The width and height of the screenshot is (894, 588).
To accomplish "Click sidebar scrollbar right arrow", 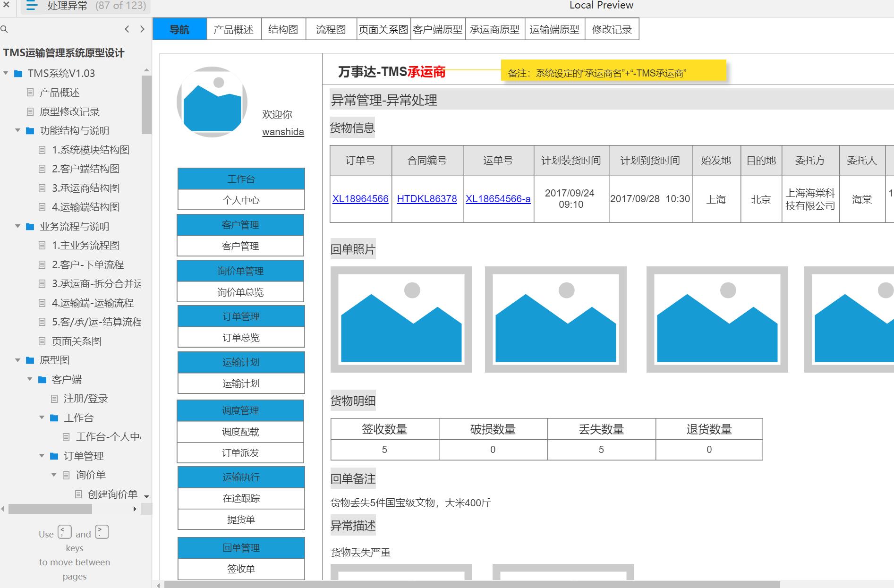I will coord(135,509).
